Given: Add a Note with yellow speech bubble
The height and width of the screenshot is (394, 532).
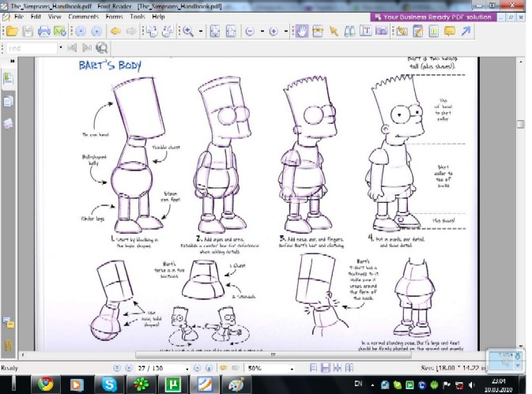Looking at the screenshot, I should pos(450,32).
